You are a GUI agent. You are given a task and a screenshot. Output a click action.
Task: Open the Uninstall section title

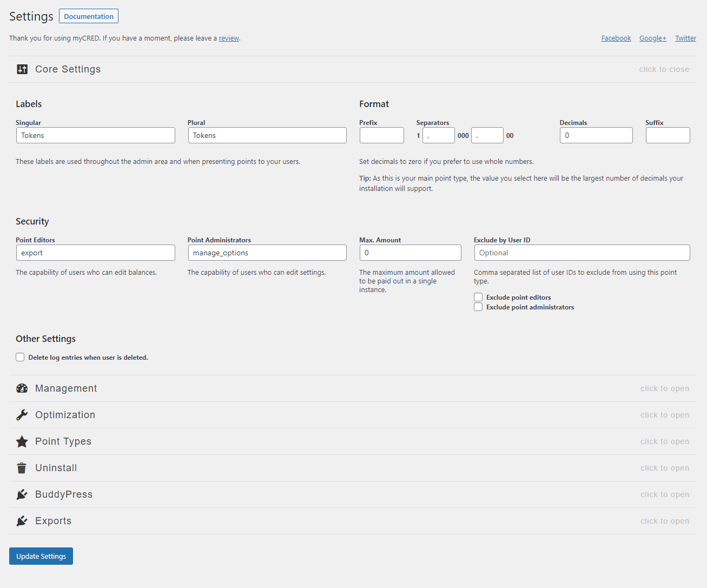(56, 468)
